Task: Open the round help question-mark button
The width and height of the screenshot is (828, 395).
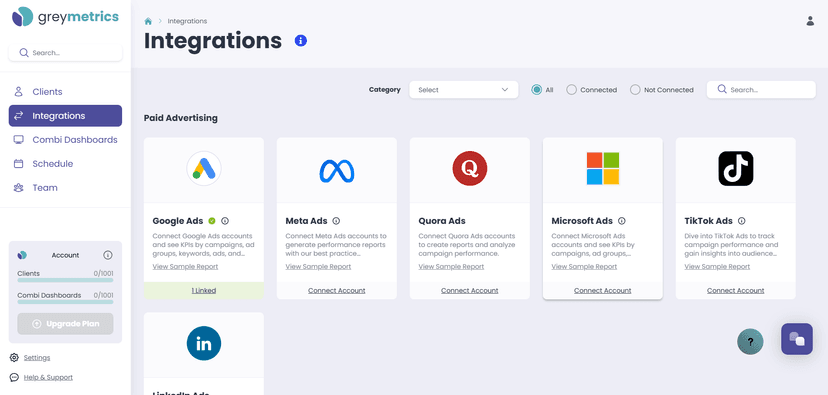Action: [750, 342]
